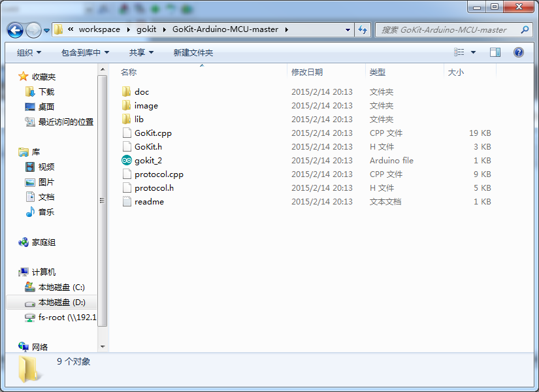Open the view options dropdown arrow
This screenshot has width=539, height=392.
[x=474, y=52]
